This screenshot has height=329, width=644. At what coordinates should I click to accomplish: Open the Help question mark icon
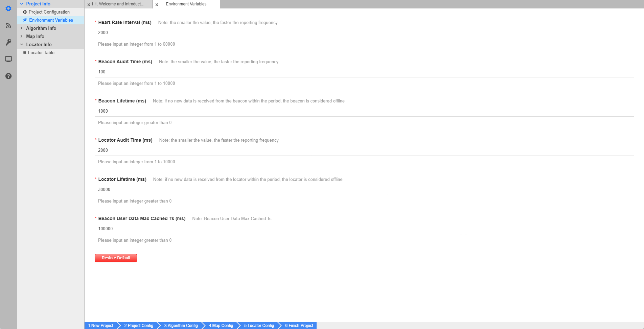point(8,76)
